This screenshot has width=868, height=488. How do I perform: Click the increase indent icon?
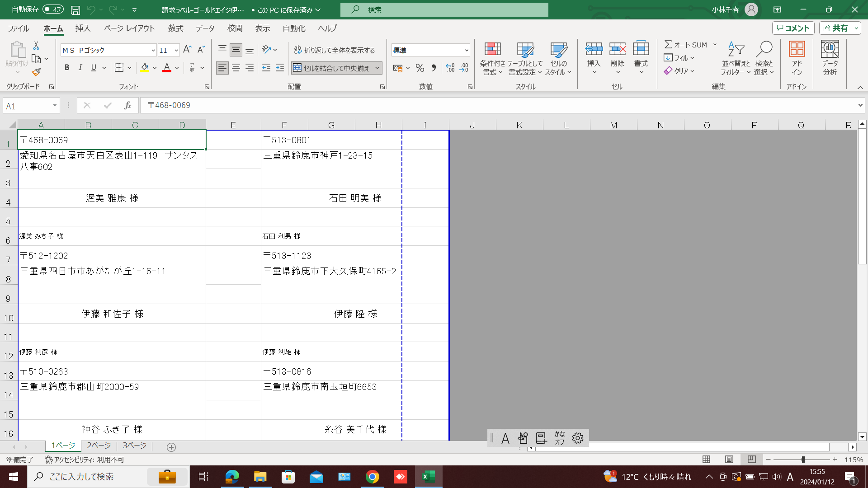point(280,68)
